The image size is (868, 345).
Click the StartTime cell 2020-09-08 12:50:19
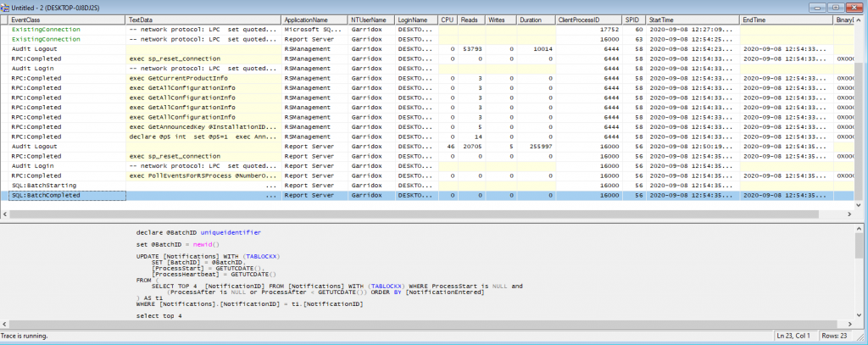(x=693, y=147)
